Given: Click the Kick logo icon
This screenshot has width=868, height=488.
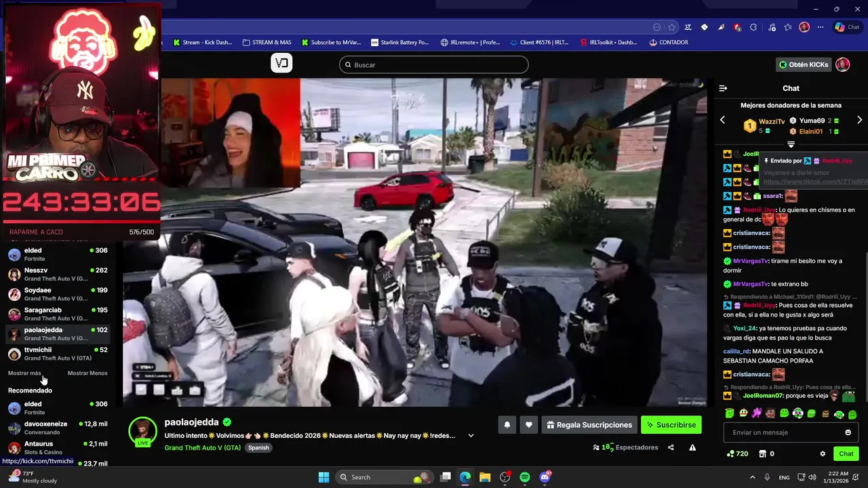Looking at the screenshot, I should coord(281,63).
